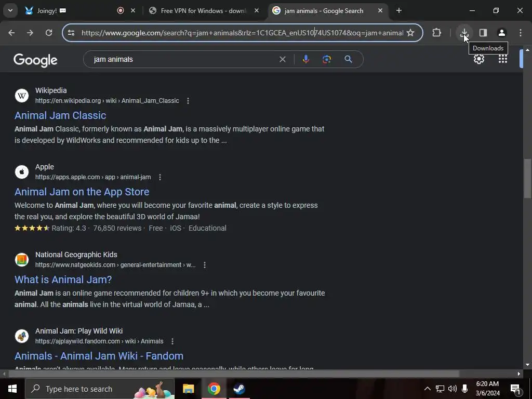Click the Apple favicon
532x399 pixels.
click(22, 171)
